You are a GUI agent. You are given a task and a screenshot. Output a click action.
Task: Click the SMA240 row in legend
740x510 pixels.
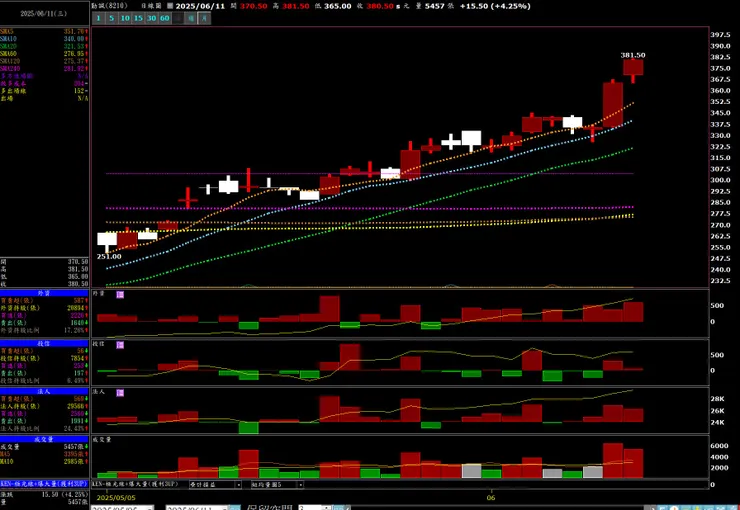pos(44,69)
